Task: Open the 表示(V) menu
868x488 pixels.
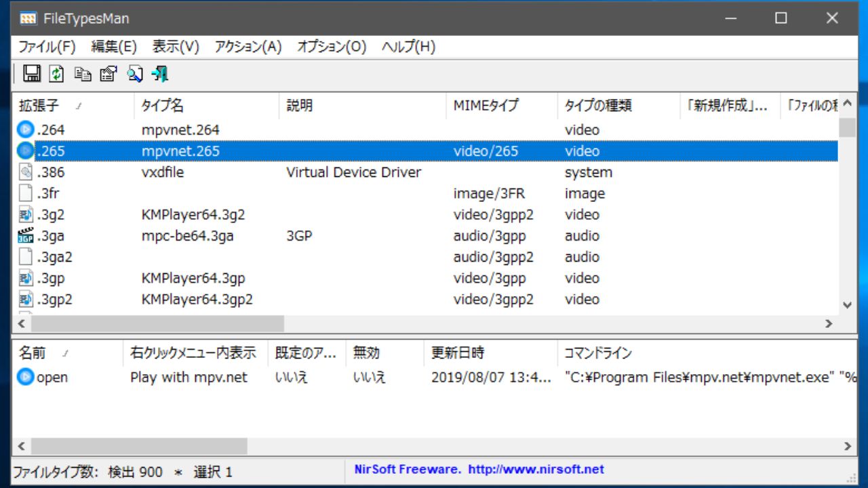Action: 176,47
